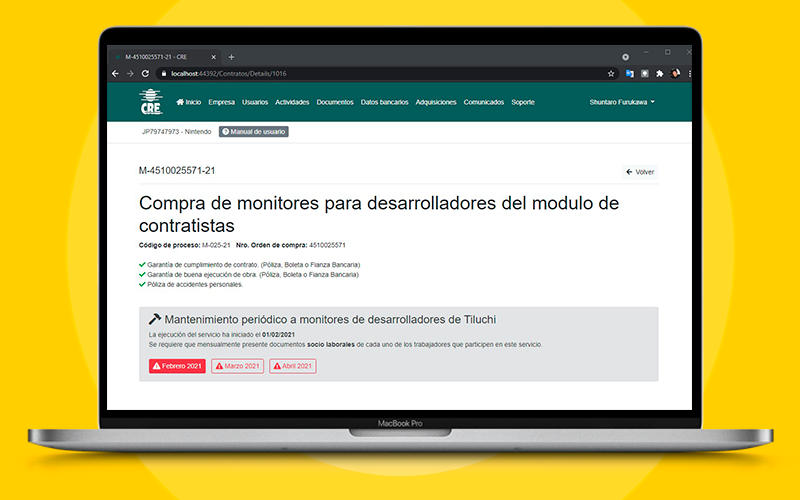The height and width of the screenshot is (500, 800).
Task: Select the M-4510025571-21 - CRE browser tab
Action: pos(163,57)
